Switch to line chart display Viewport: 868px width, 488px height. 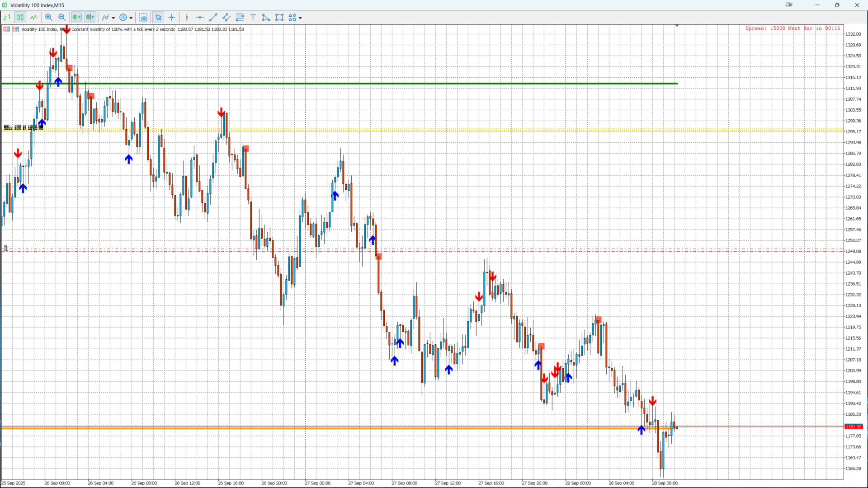[34, 18]
